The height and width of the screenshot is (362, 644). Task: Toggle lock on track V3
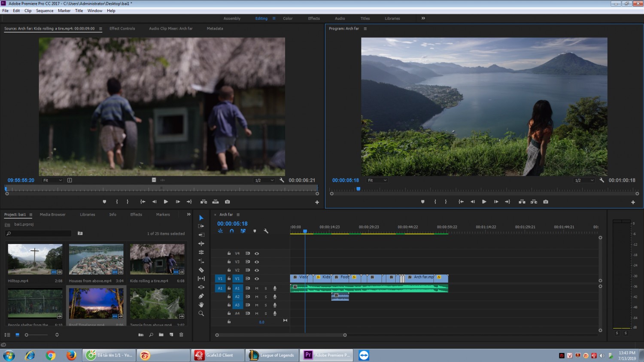[229, 262]
